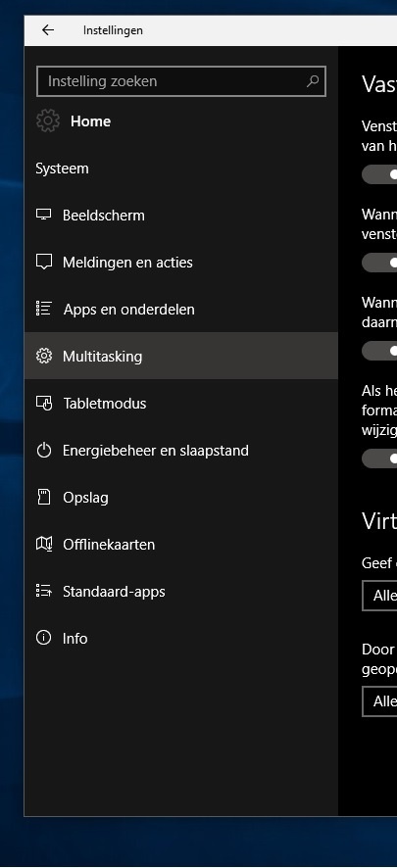Click the Apps en onderdelen list icon
This screenshot has height=868, width=397.
(x=44, y=309)
